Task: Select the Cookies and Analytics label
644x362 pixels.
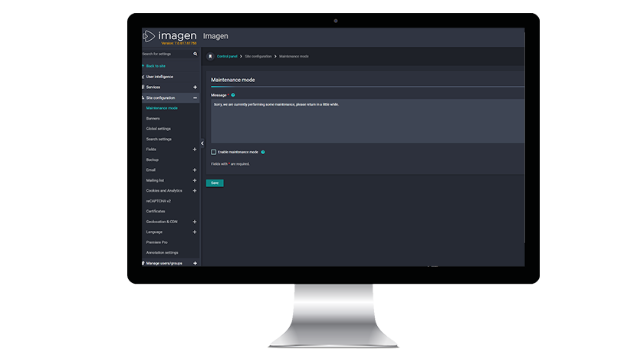Action: pyautogui.click(x=164, y=191)
